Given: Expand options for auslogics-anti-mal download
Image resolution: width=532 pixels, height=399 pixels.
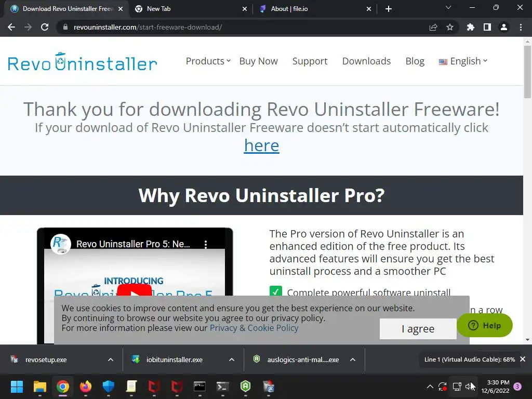Looking at the screenshot, I should point(353,360).
